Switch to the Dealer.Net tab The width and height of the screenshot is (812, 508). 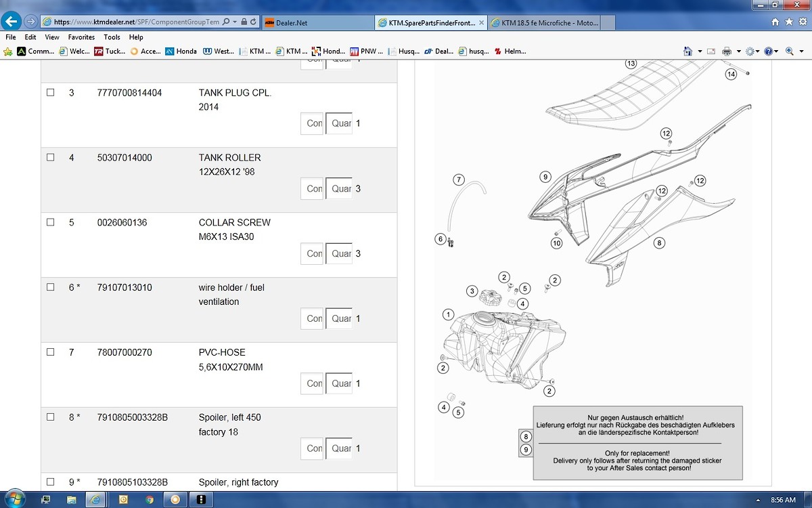pos(317,22)
